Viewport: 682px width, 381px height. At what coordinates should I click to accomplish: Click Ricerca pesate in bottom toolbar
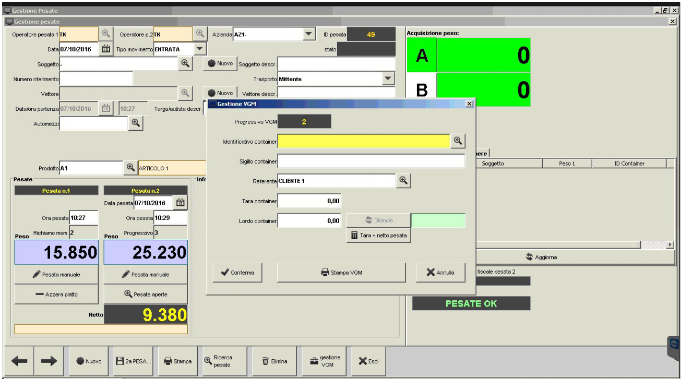(224, 361)
